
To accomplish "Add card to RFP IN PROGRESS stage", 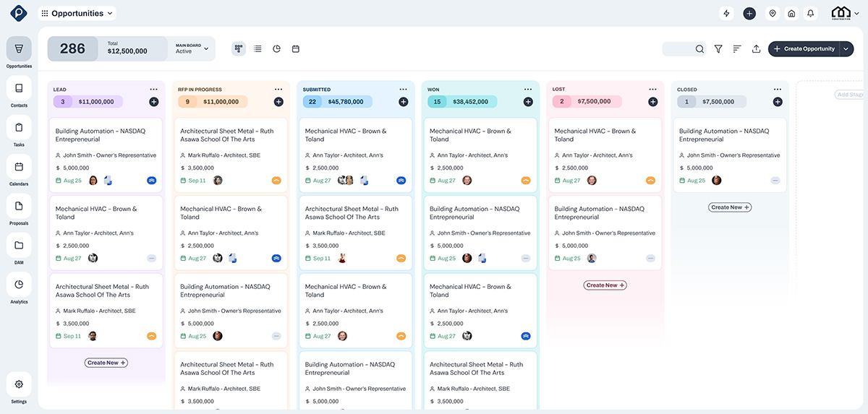I will 278,102.
